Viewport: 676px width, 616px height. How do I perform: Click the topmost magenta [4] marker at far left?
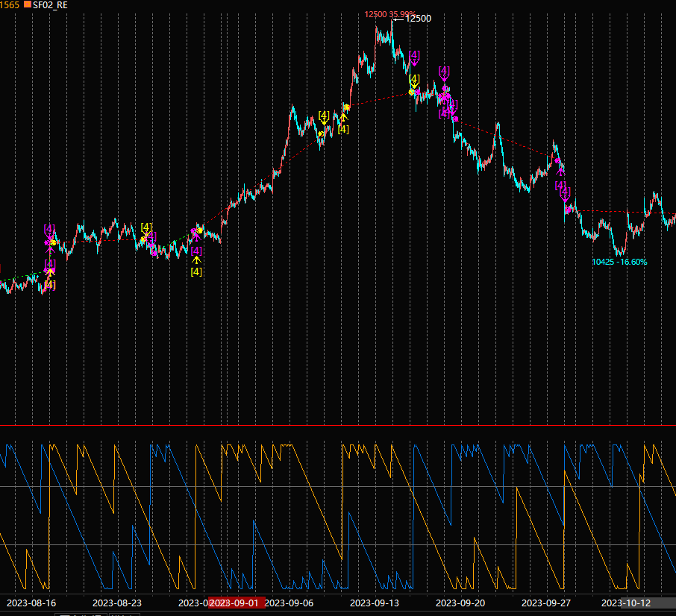click(x=50, y=228)
